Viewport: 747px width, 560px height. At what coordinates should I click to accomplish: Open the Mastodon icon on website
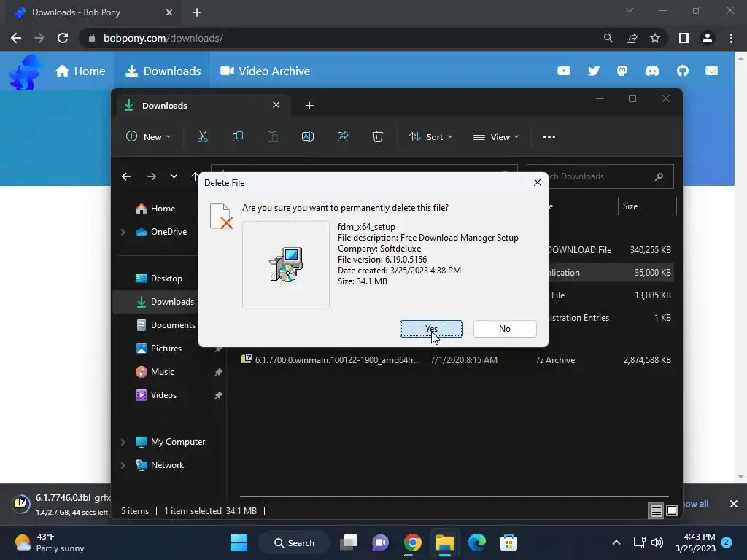pyautogui.click(x=622, y=71)
